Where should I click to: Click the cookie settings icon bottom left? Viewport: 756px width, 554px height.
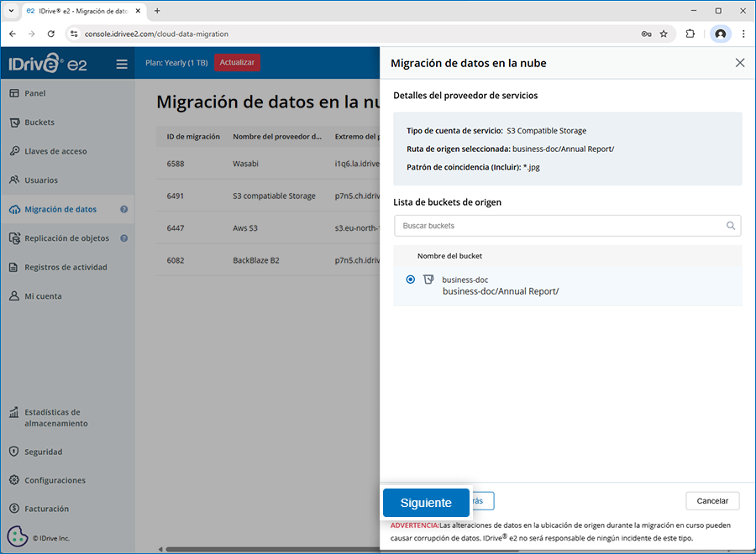click(x=18, y=537)
